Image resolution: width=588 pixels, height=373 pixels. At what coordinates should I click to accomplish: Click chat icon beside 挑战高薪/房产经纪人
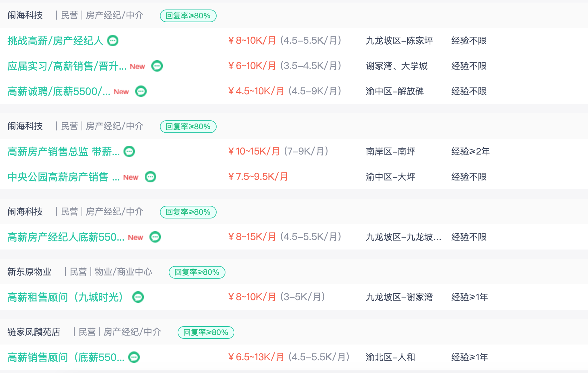pyautogui.click(x=113, y=41)
